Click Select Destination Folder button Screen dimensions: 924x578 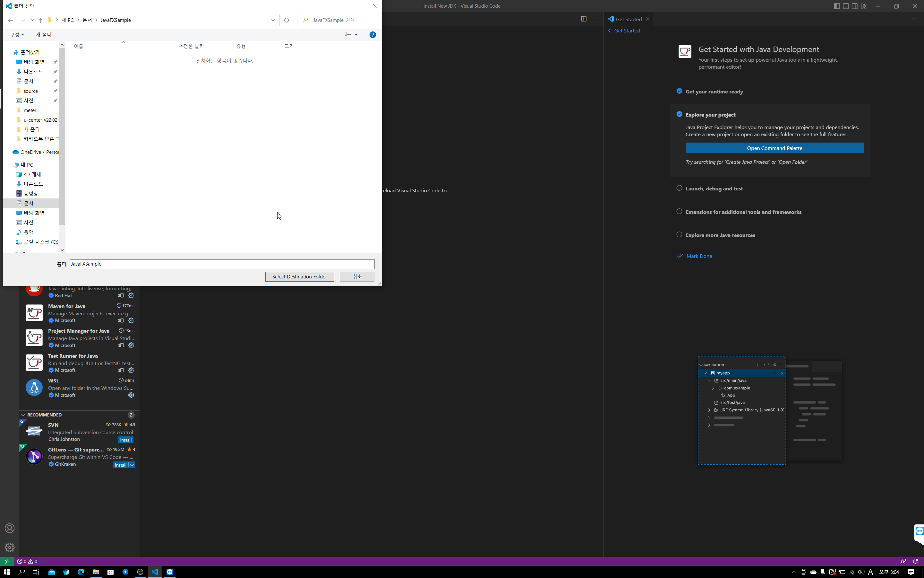coord(299,276)
